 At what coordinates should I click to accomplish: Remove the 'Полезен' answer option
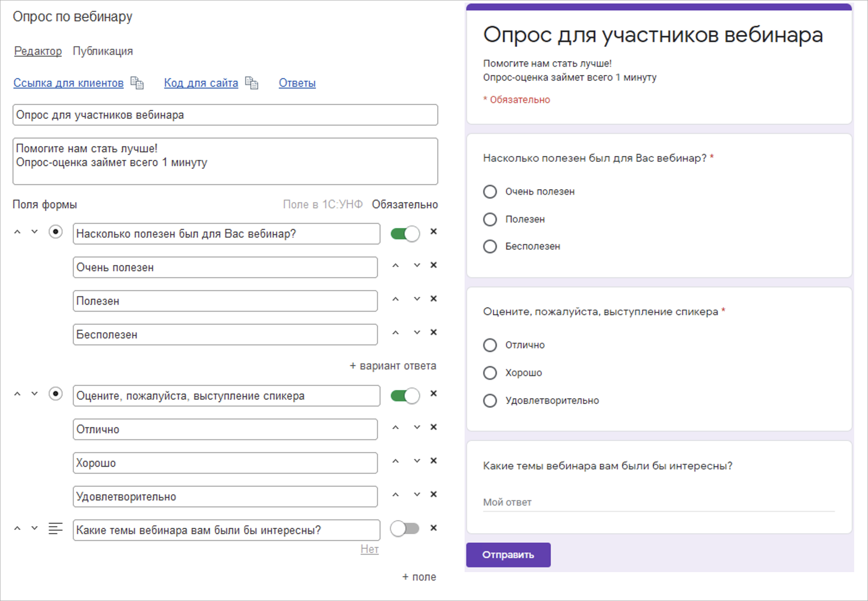pos(434,299)
